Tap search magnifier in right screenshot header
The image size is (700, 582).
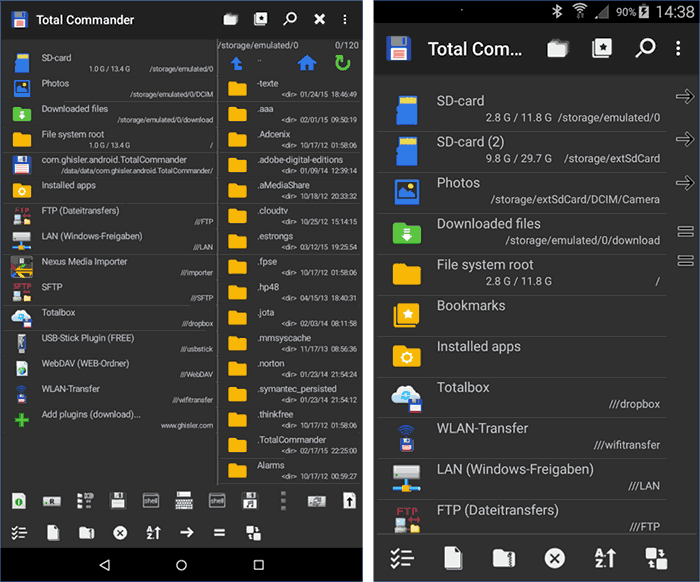coord(645,48)
